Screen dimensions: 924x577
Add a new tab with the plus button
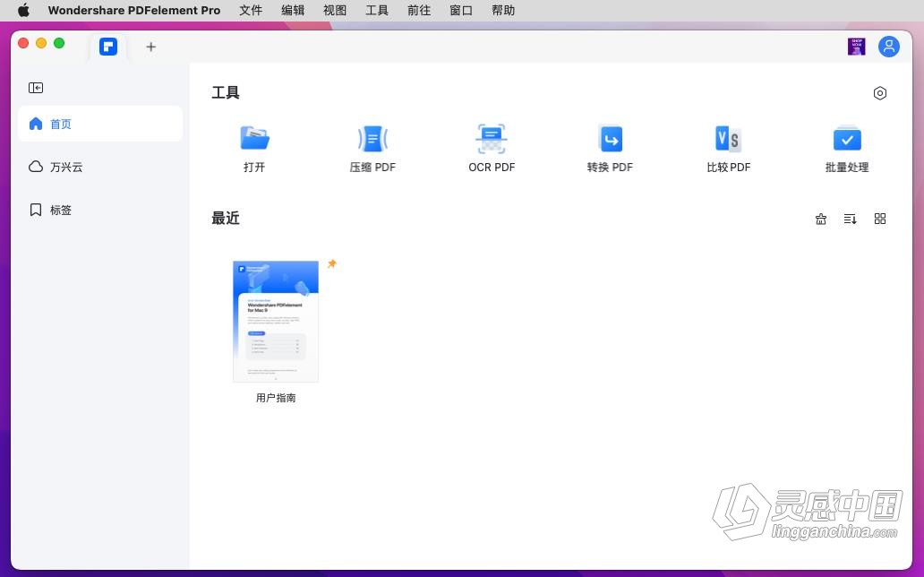(150, 47)
